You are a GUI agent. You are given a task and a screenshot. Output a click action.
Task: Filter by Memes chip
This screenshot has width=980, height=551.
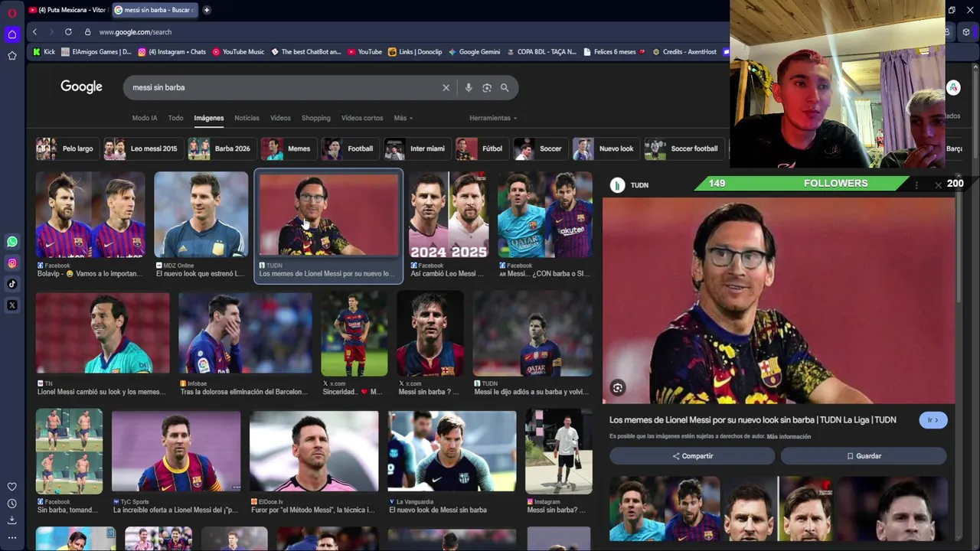click(287, 148)
